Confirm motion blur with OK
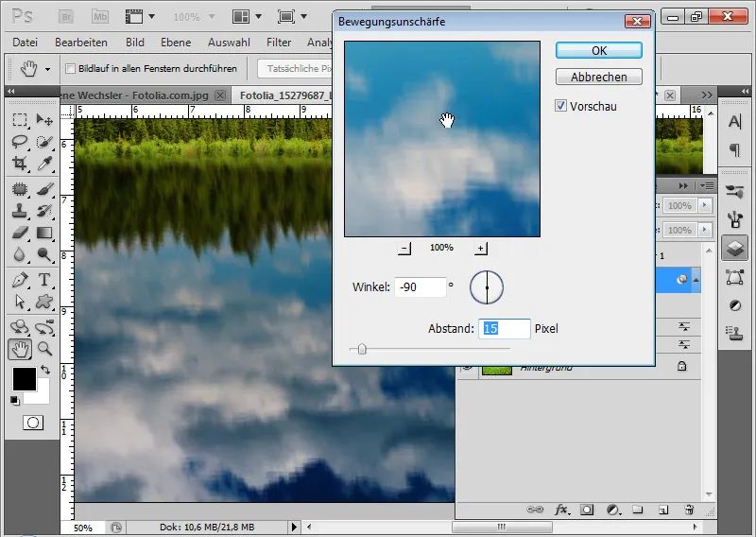This screenshot has width=756, height=537. pyautogui.click(x=599, y=51)
